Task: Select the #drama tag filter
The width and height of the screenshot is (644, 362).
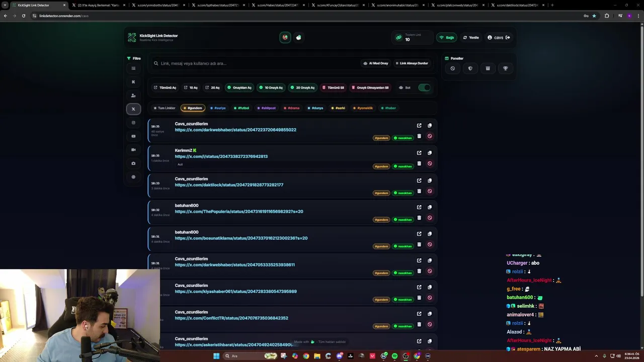Action: pos(291,108)
